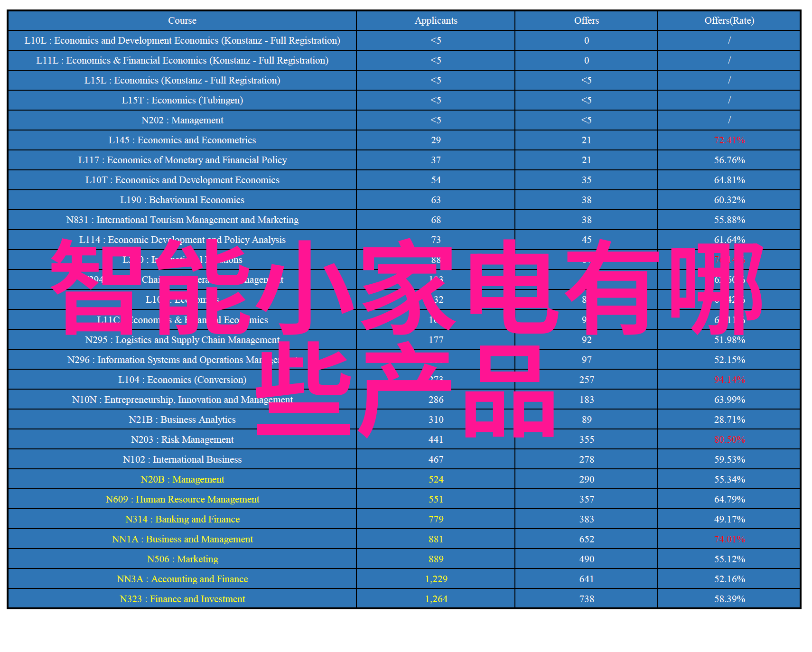Select 'N203 : Risk Management' course
The height and width of the screenshot is (652, 812).
[x=182, y=439]
